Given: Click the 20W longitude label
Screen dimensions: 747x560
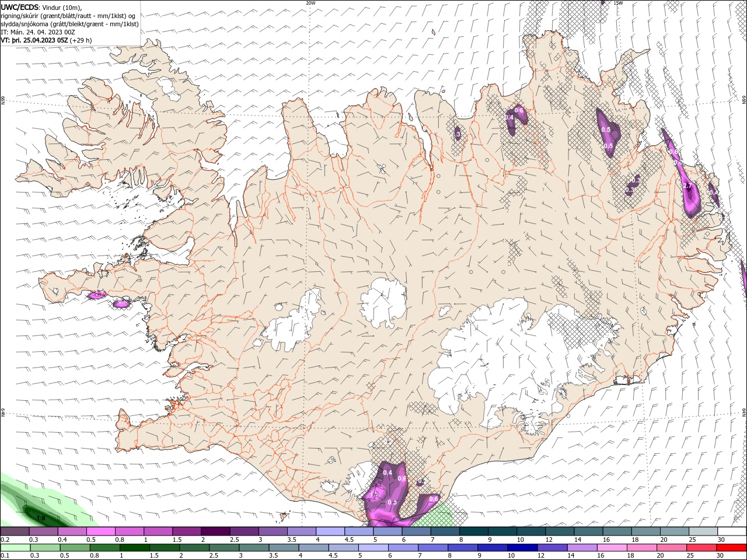Looking at the screenshot, I should (310, 3).
